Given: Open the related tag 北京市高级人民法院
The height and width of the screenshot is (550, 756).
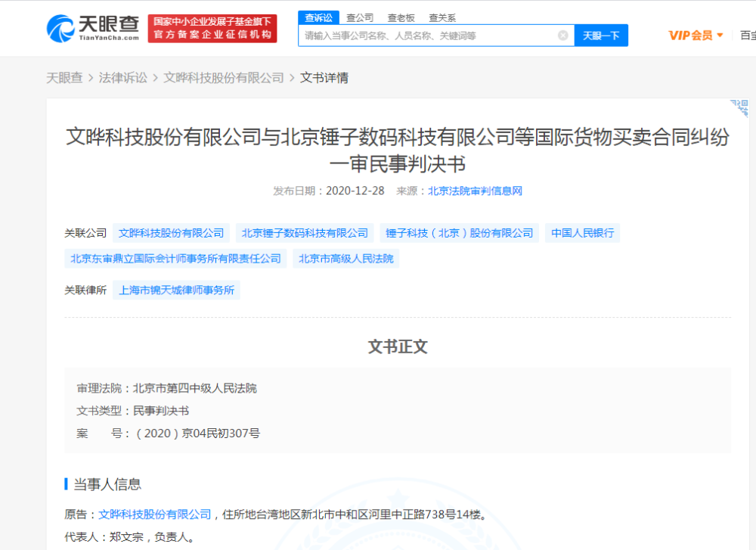Looking at the screenshot, I should pyautogui.click(x=345, y=259).
